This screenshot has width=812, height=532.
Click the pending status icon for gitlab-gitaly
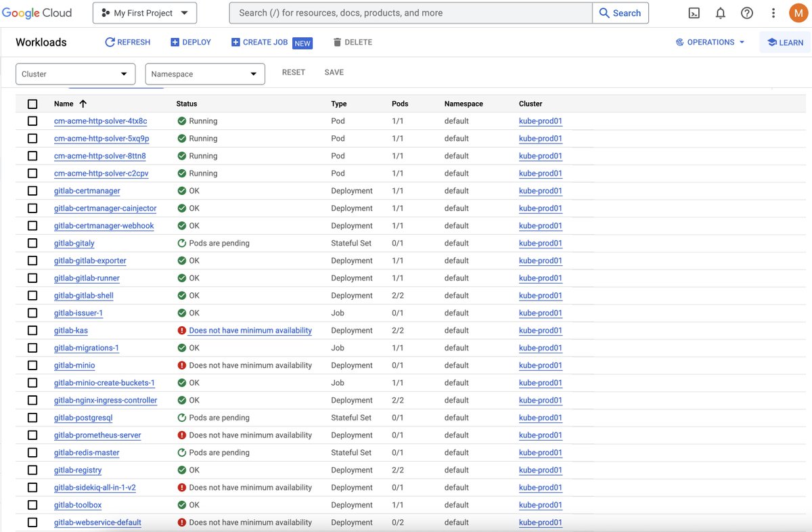tap(181, 243)
